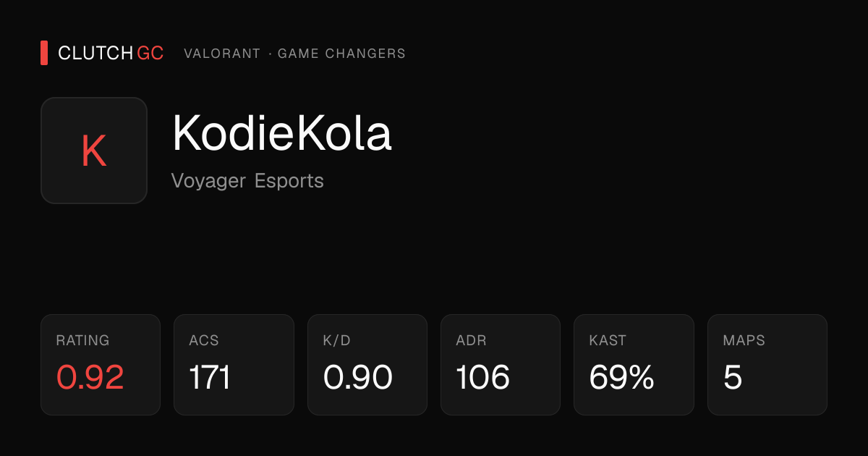Viewport: 868px width, 456px height.
Task: Click the KodieKola player name
Action: (282, 132)
